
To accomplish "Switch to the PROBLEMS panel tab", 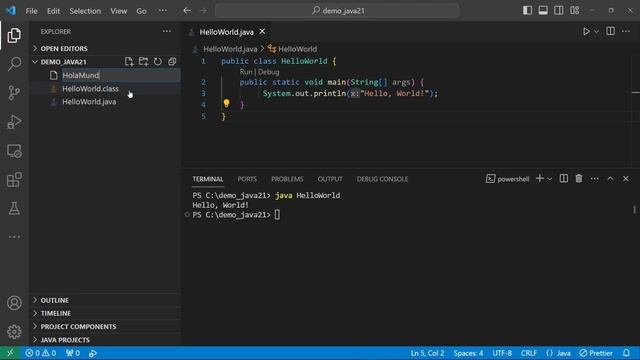I will tap(287, 179).
